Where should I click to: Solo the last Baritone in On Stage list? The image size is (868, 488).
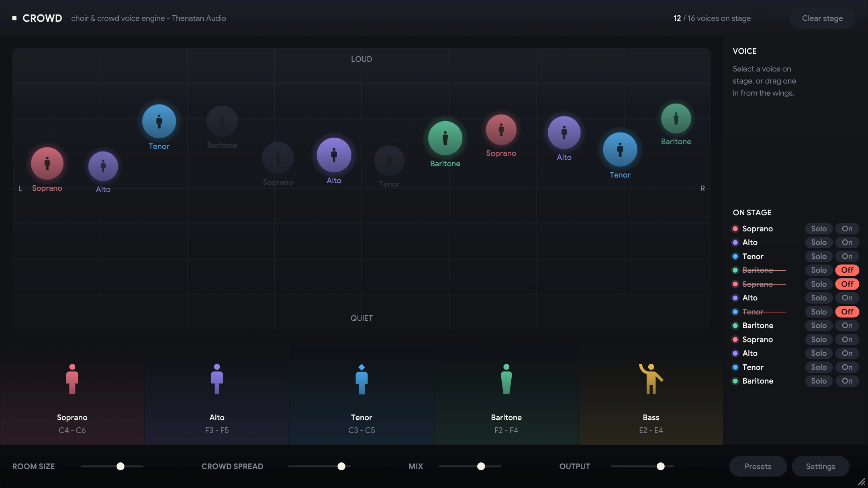click(819, 381)
